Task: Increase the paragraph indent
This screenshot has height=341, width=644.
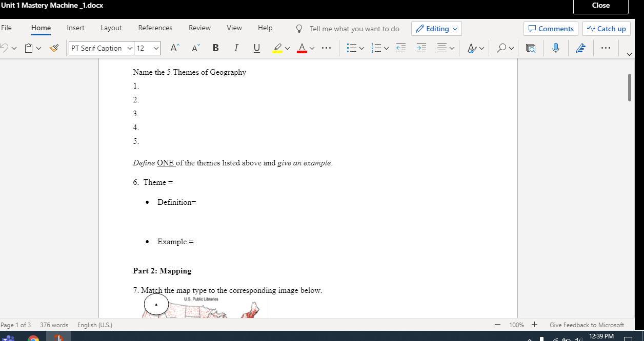Action: tap(421, 48)
